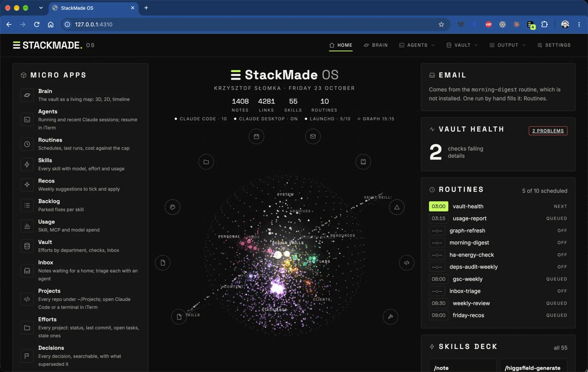Toggle the QUEUED state of weekly-review routine

tap(556, 304)
